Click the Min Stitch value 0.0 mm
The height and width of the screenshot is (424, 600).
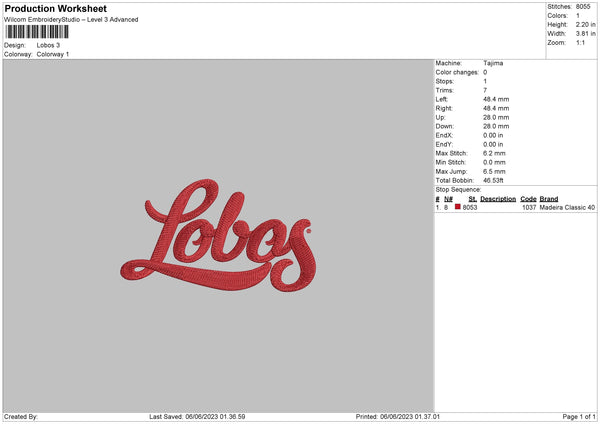(x=494, y=162)
